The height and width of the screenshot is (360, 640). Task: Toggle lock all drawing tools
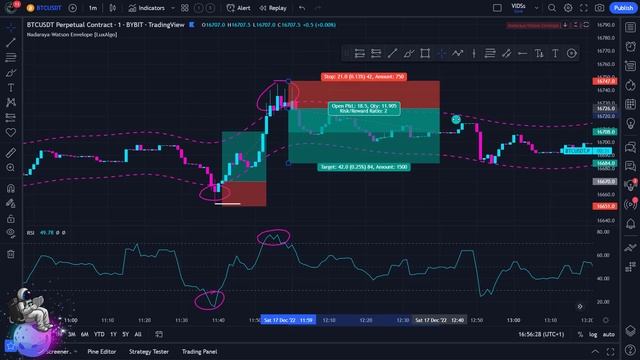(x=11, y=218)
